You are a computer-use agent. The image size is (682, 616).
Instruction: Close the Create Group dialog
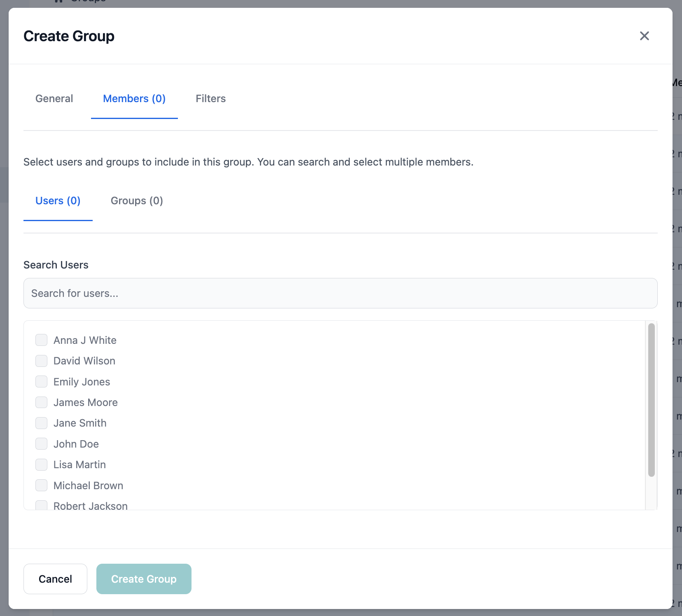coord(644,36)
